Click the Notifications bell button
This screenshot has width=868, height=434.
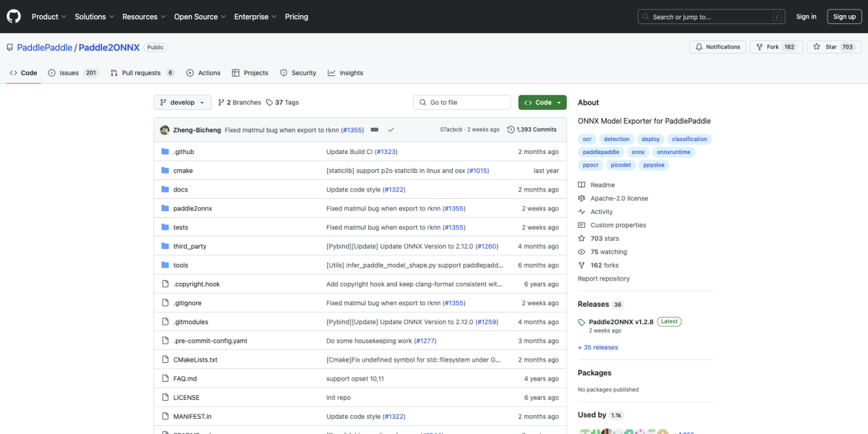tap(718, 47)
